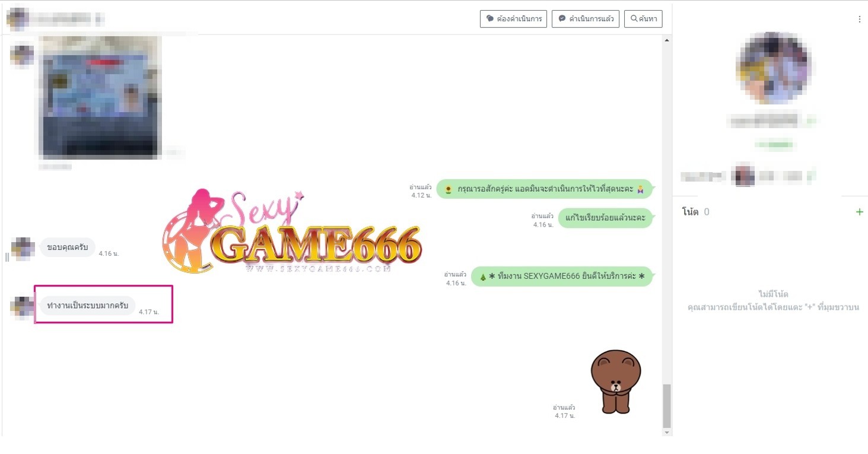The width and height of the screenshot is (868, 454).
Task: Open the three-dot options menu
Action: coord(859,20)
